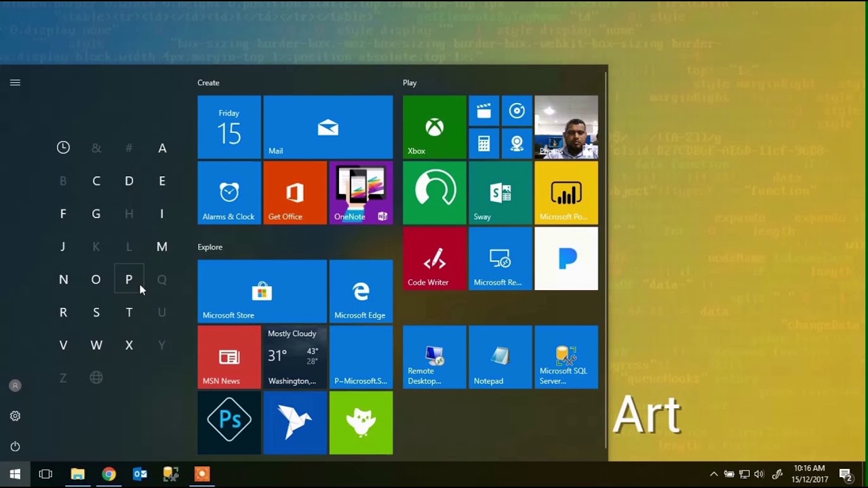
Task: Expand the Start menu hamburger button
Action: point(15,83)
